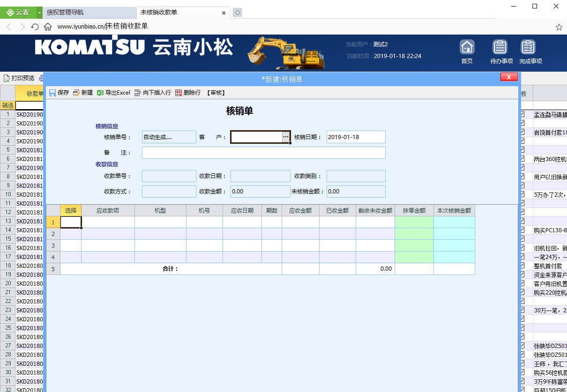
Task: Click the 核销日期 field showing 2019-01-18
Action: [356, 137]
